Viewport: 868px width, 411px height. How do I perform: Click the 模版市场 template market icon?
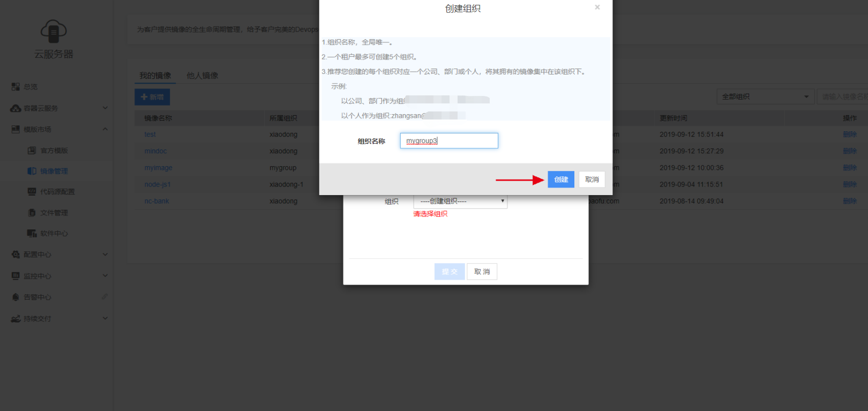pyautogui.click(x=16, y=129)
